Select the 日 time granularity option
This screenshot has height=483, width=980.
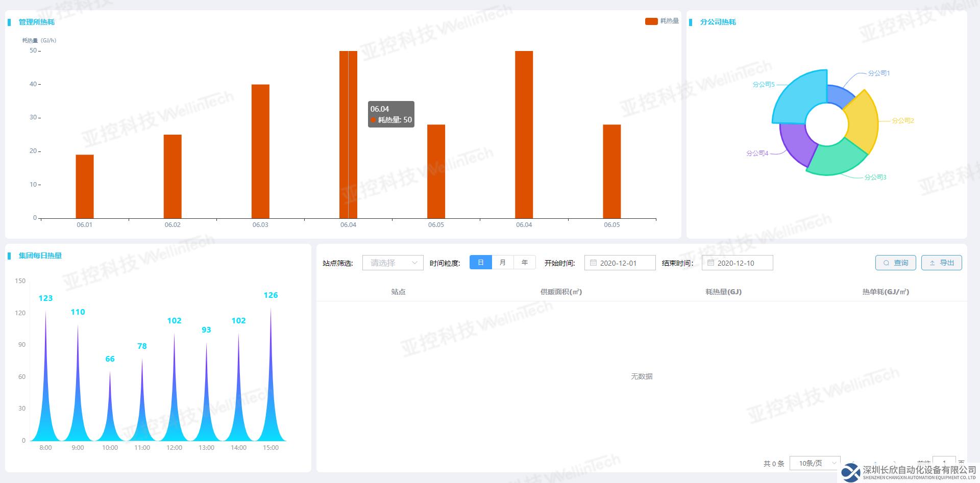click(x=480, y=262)
